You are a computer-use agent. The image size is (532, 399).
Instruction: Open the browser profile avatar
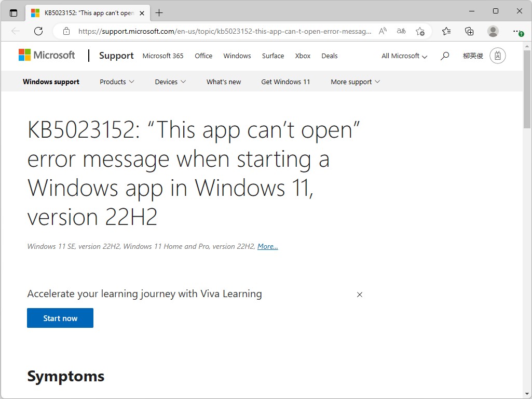tap(493, 31)
